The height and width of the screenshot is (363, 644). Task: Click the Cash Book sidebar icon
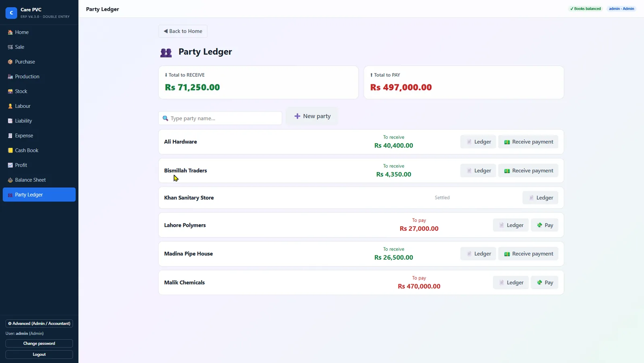10,150
